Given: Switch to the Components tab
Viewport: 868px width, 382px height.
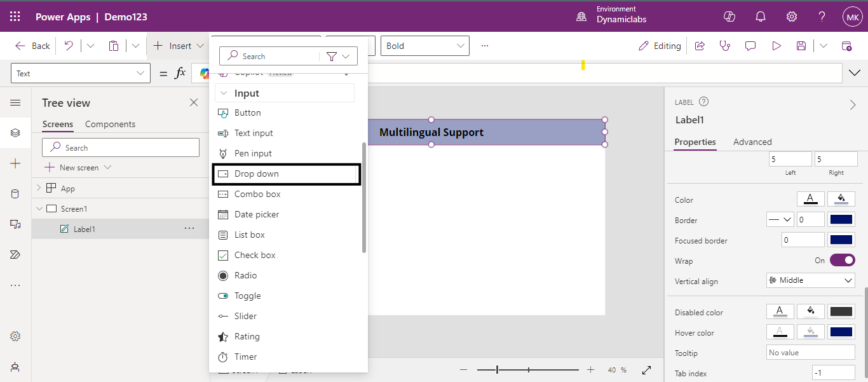Looking at the screenshot, I should (x=110, y=124).
